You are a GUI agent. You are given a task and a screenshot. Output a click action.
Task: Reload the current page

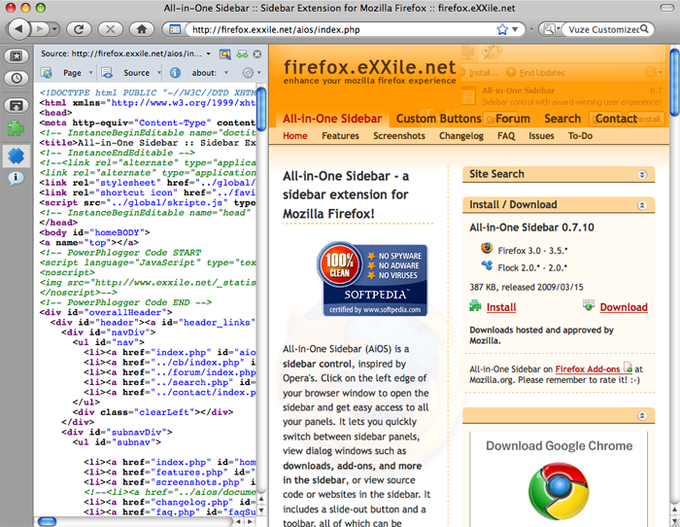(x=78, y=29)
